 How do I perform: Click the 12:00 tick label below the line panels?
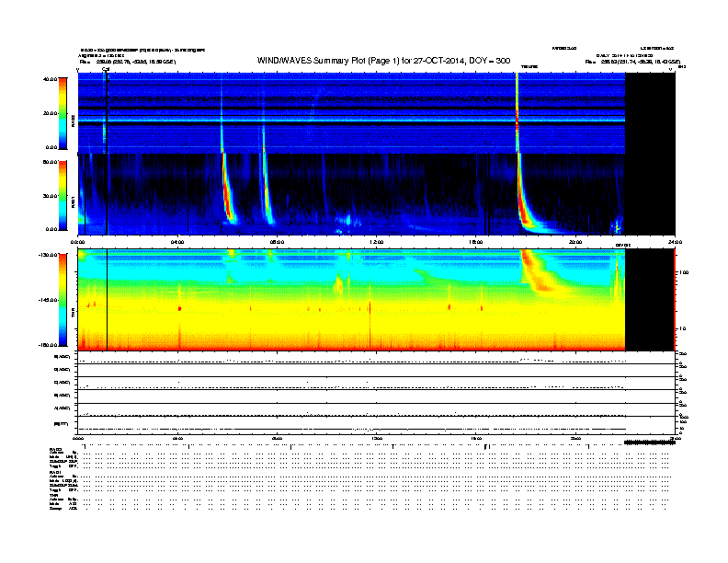click(376, 439)
